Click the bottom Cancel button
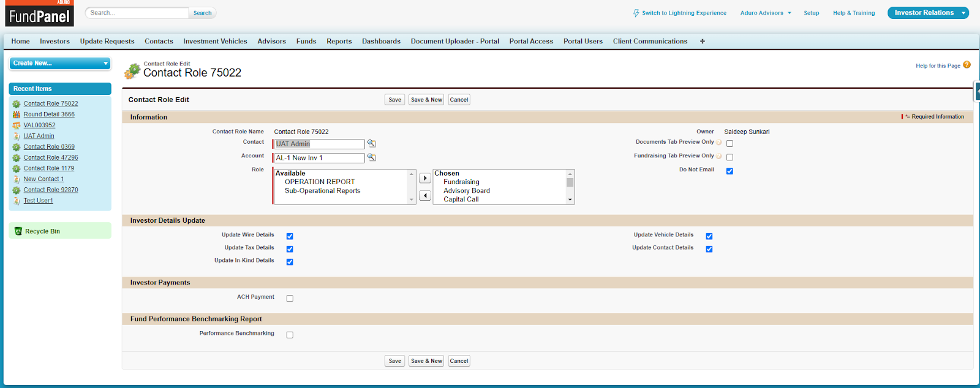980x388 pixels. tap(459, 361)
